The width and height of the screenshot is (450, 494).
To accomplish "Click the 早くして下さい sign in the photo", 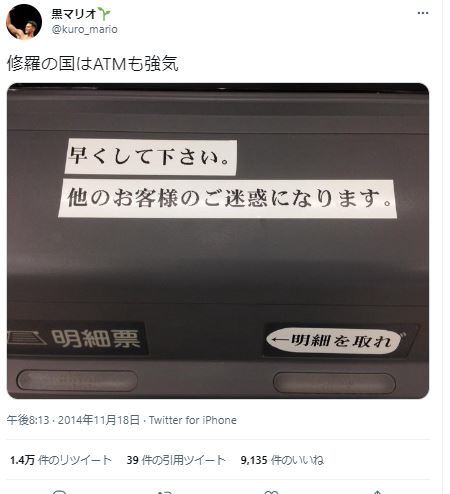I will tap(151, 157).
